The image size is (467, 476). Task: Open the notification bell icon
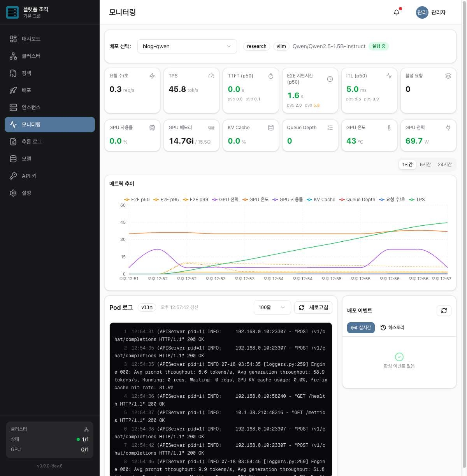[397, 12]
